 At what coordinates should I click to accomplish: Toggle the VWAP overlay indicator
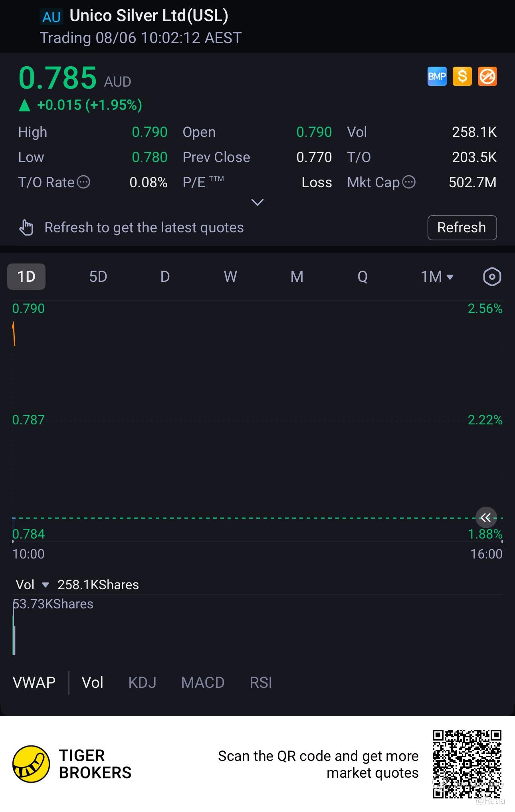pos(34,683)
